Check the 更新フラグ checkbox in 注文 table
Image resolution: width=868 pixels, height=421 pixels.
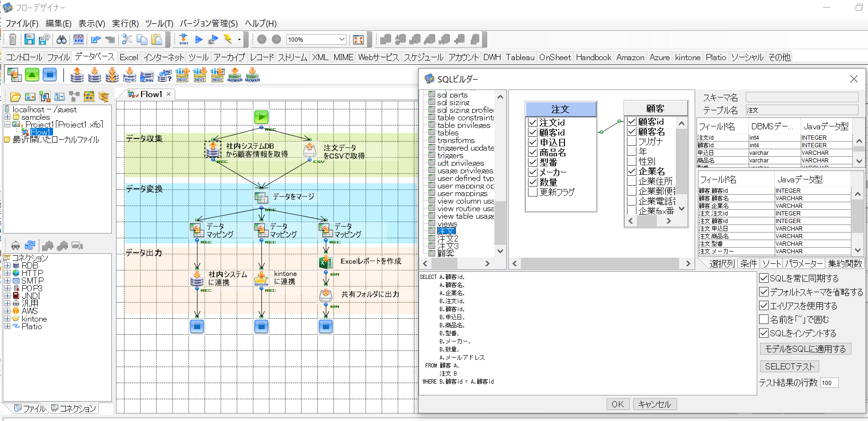pos(533,192)
